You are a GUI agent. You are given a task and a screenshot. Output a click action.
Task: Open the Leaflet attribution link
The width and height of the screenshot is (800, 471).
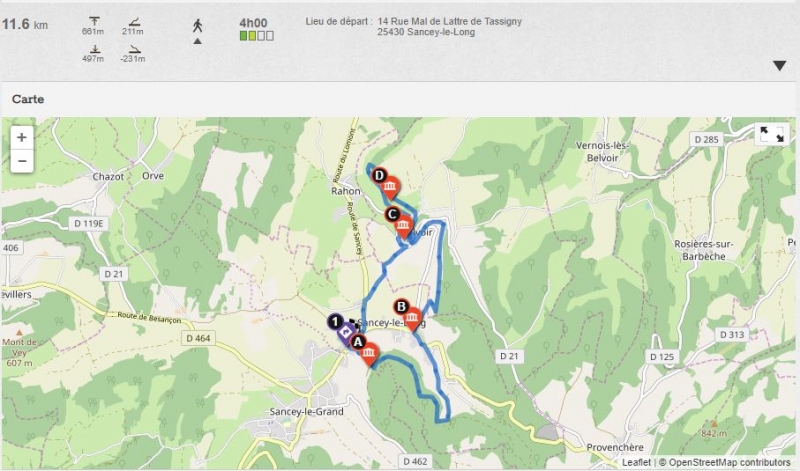pyautogui.click(x=636, y=462)
